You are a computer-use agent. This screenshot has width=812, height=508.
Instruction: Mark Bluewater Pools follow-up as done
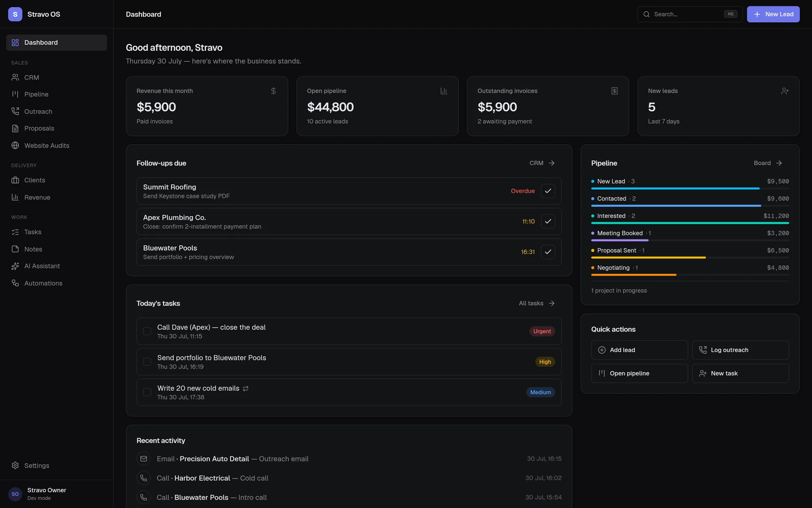[x=548, y=252]
